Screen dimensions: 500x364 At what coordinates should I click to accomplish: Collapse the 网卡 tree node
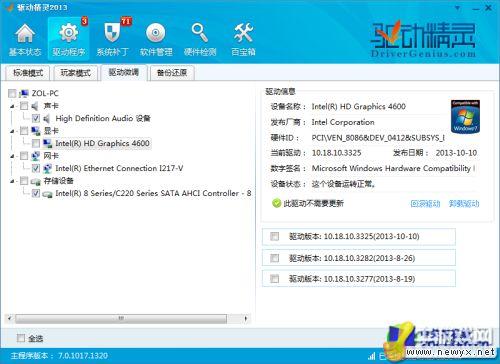click(12, 156)
